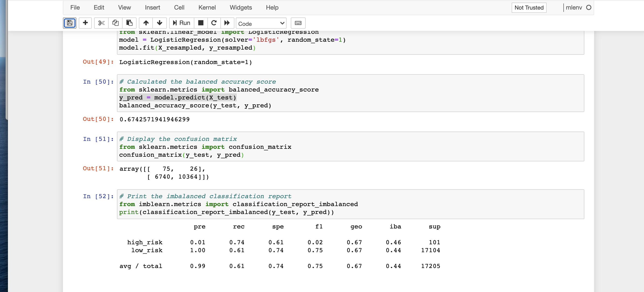
Task: Copy selected cells icon in toolbar
Action: 115,23
